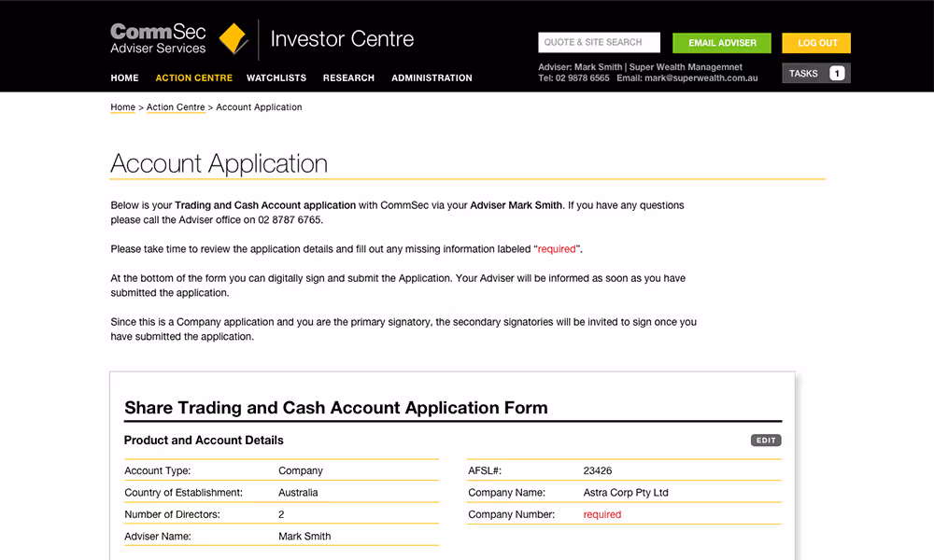Click the Product and Account Details heading
This screenshot has height=560, width=934.
coord(204,441)
